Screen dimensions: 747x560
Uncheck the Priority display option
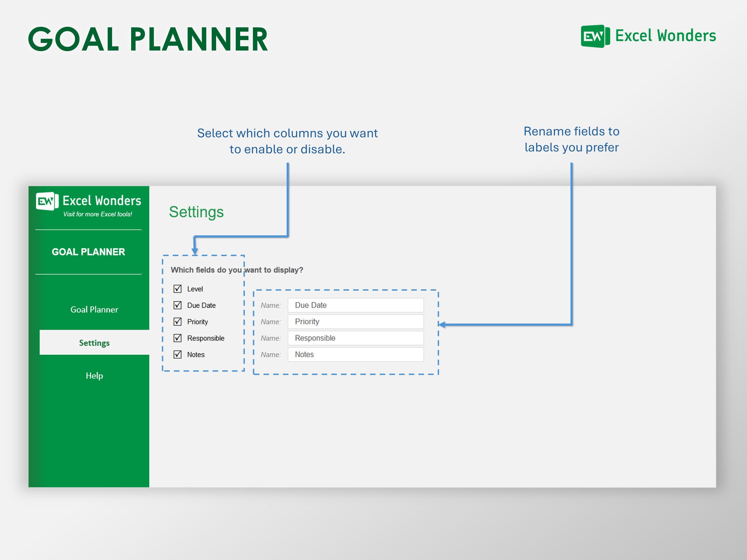[177, 322]
